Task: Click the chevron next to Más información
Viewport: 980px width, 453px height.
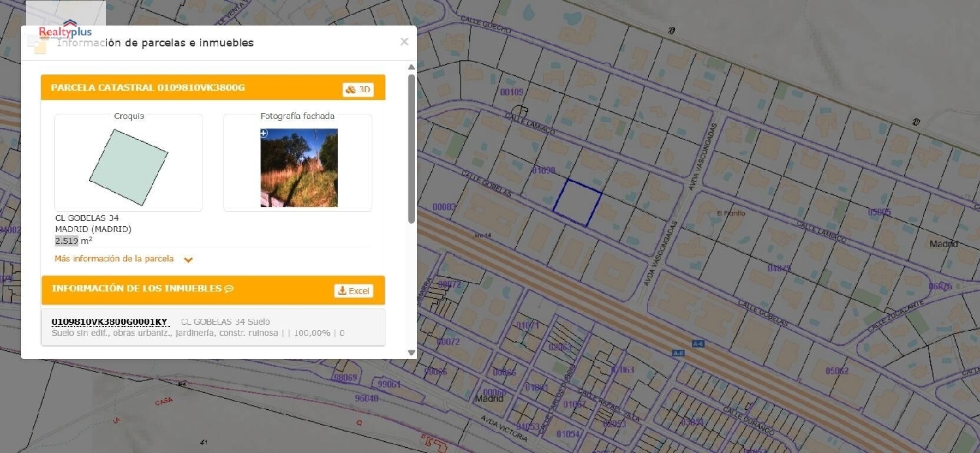Action: pyautogui.click(x=188, y=260)
